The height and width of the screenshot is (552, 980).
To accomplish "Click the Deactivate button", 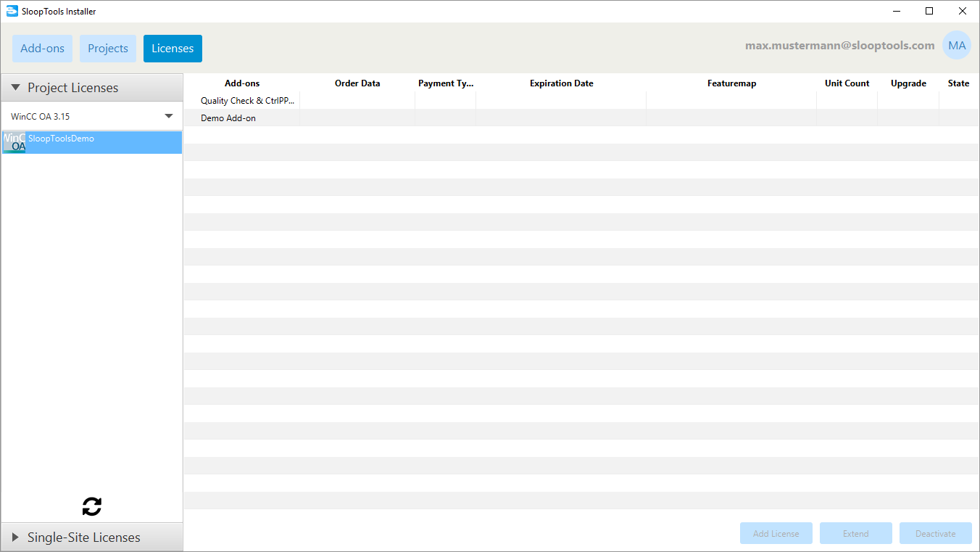I will click(x=936, y=533).
